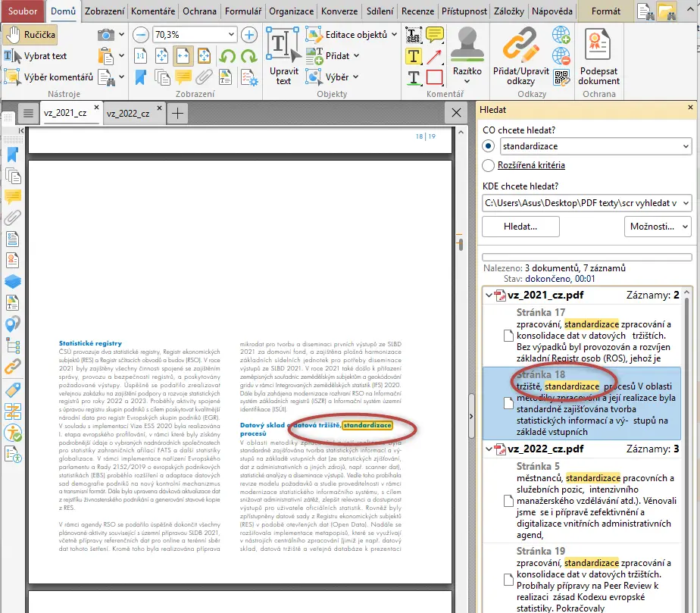Viewport: 700px width, 613px height.
Task: Select the red rectangle drawing tool
Action: pos(434,77)
